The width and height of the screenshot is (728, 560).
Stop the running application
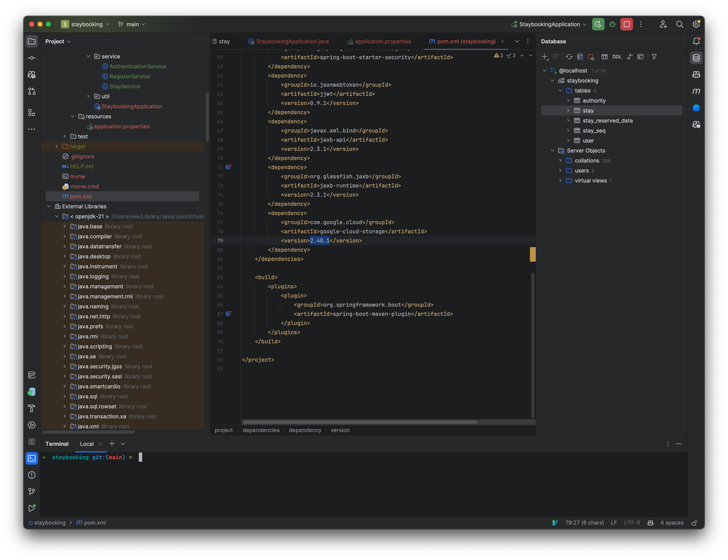click(x=627, y=24)
